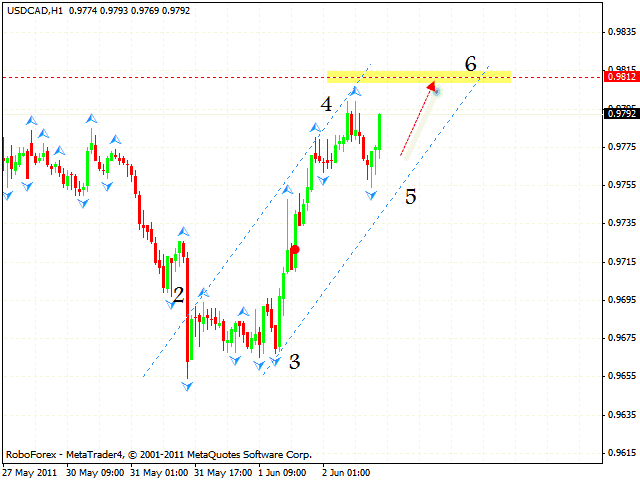Select the 2 Jun 01:00 time label

pyautogui.click(x=346, y=471)
